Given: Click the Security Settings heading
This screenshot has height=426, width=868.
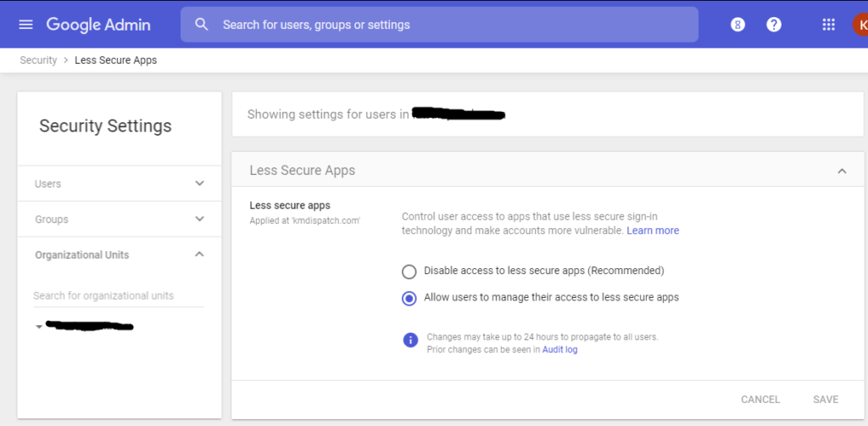Looking at the screenshot, I should 105,126.
